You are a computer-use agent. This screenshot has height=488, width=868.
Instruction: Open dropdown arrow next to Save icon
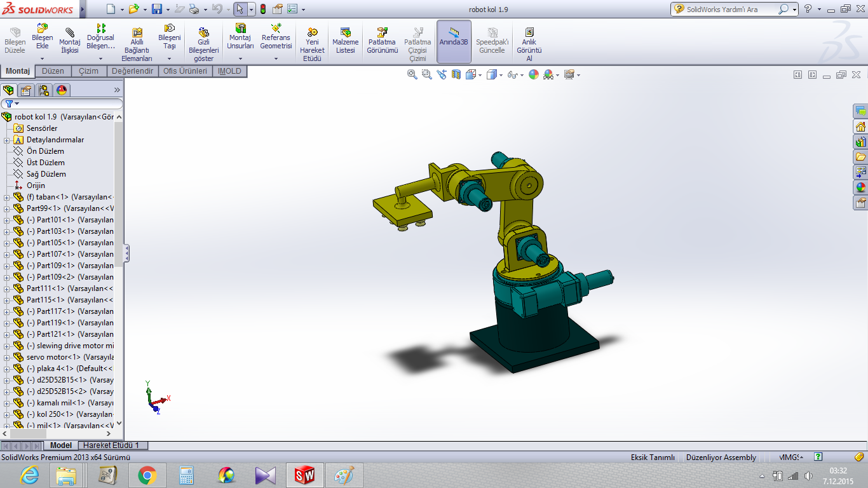coord(168,10)
